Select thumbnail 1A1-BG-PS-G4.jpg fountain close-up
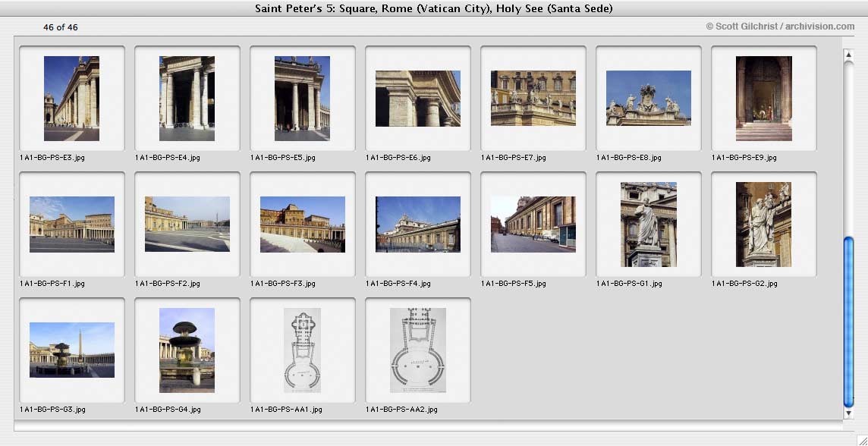The image size is (868, 446). click(x=187, y=350)
